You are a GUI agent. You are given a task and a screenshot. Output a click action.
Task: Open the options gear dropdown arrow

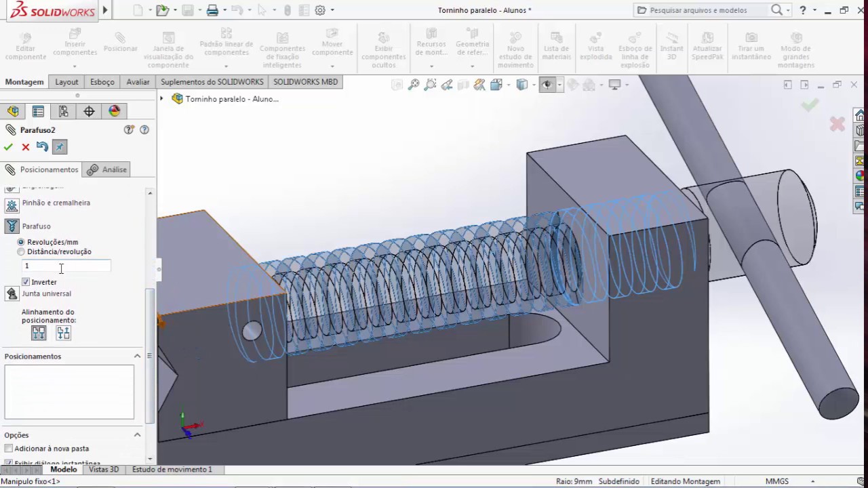pyautogui.click(x=332, y=10)
